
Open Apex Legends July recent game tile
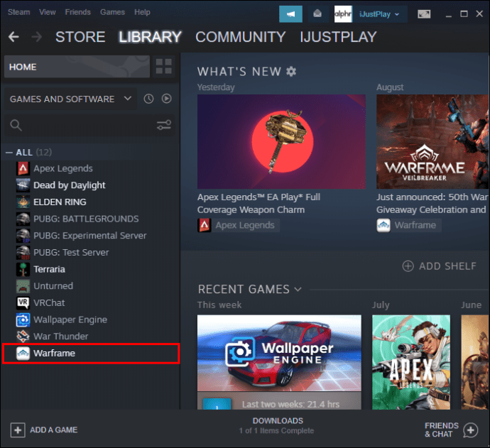click(x=411, y=362)
